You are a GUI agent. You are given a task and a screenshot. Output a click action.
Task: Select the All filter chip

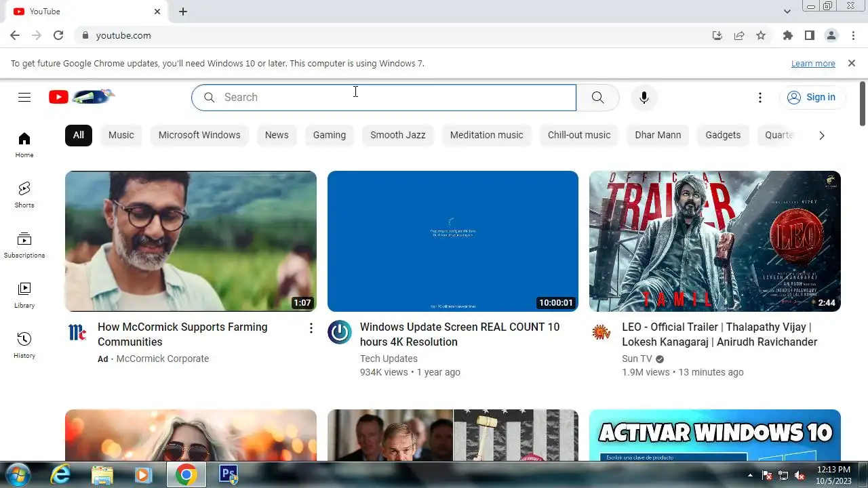coord(79,135)
